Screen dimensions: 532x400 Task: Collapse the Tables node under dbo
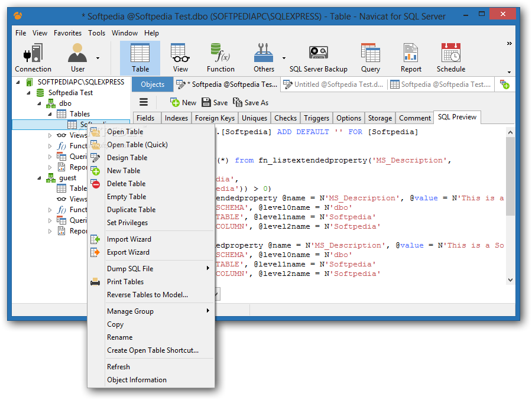click(x=50, y=114)
